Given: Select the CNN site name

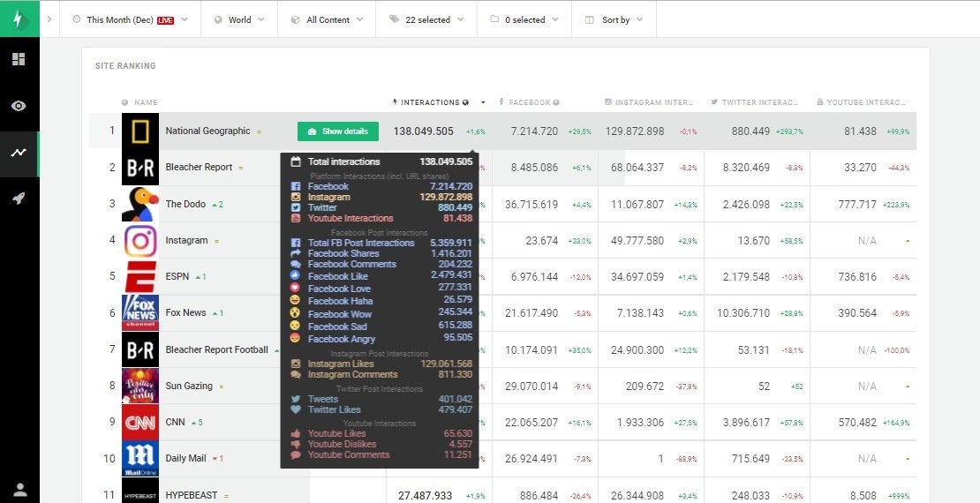Looking at the screenshot, I should (175, 423).
